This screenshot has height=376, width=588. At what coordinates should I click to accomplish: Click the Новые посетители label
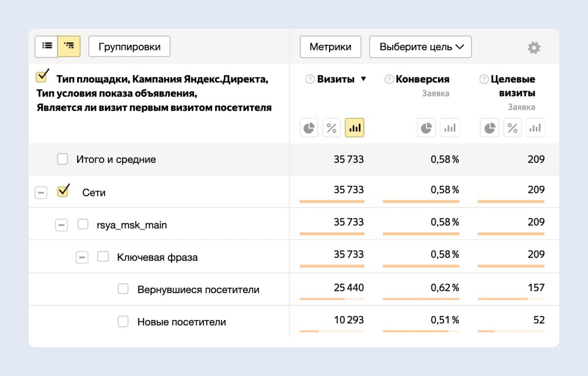[182, 322]
